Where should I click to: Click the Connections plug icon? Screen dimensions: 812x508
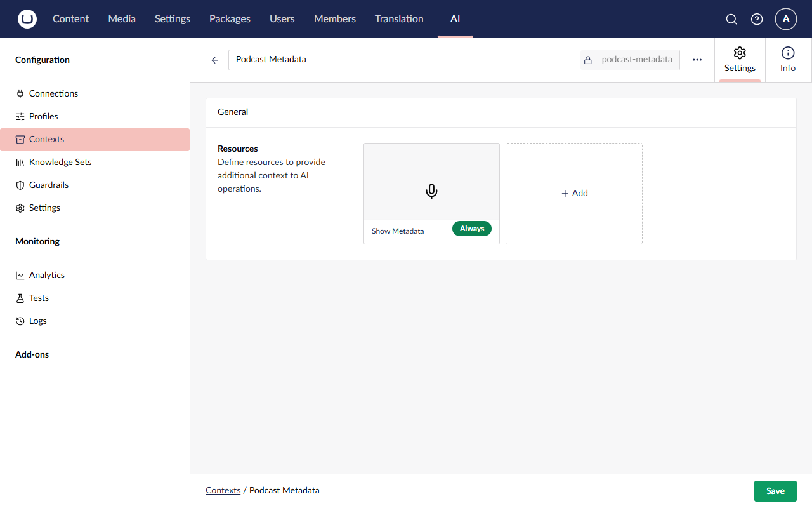coord(20,93)
